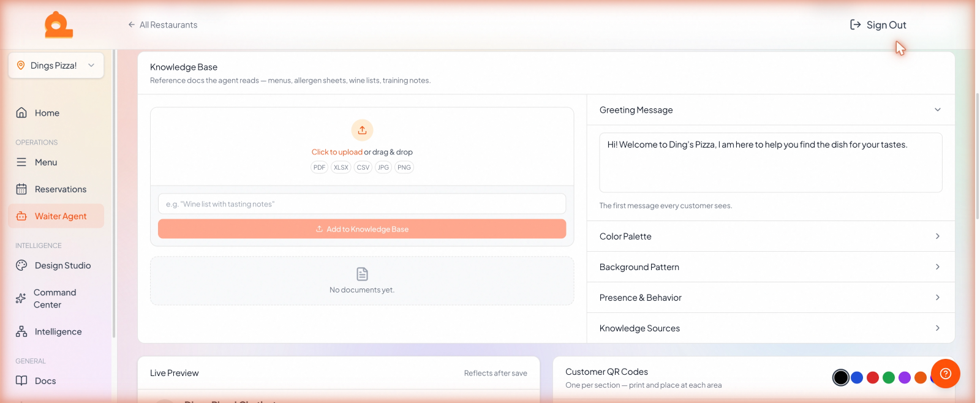Select the red QR color swatch
The image size is (980, 403).
point(873,377)
